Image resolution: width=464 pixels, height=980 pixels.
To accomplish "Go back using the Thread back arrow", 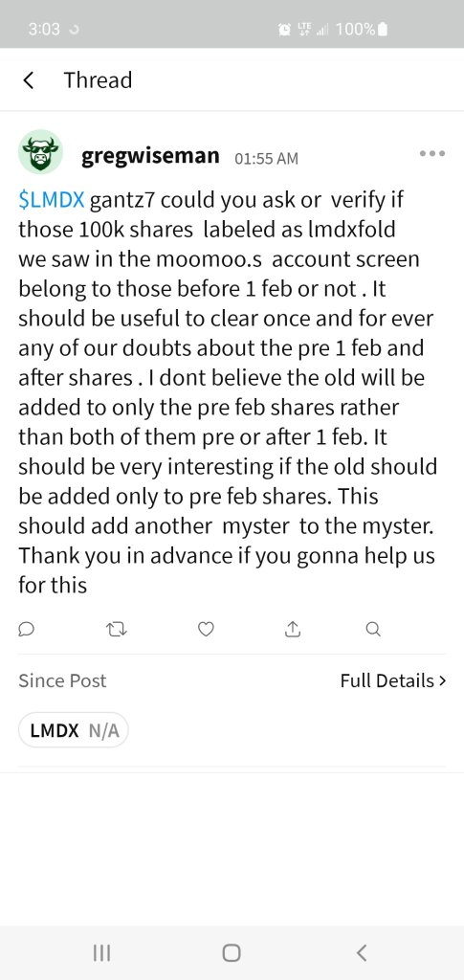I will coord(28,80).
